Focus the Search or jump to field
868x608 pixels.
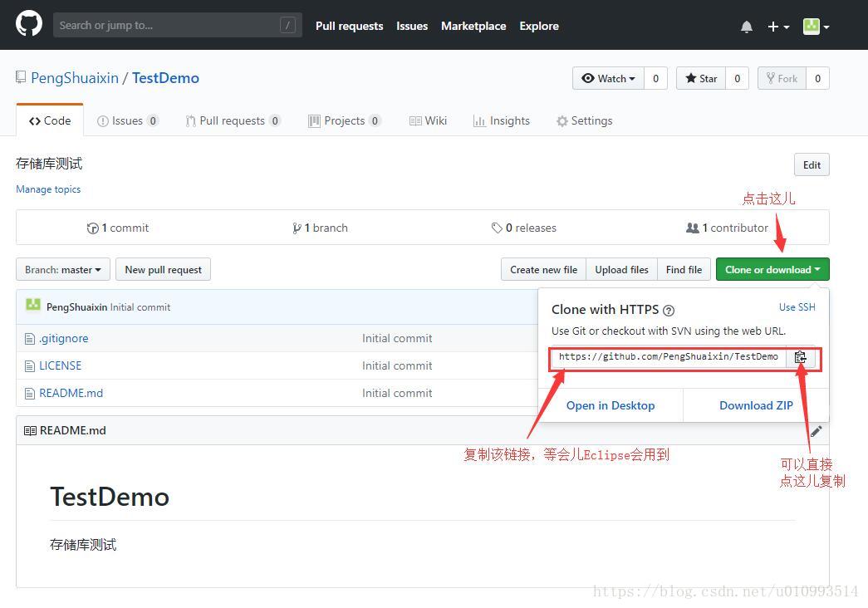(177, 25)
